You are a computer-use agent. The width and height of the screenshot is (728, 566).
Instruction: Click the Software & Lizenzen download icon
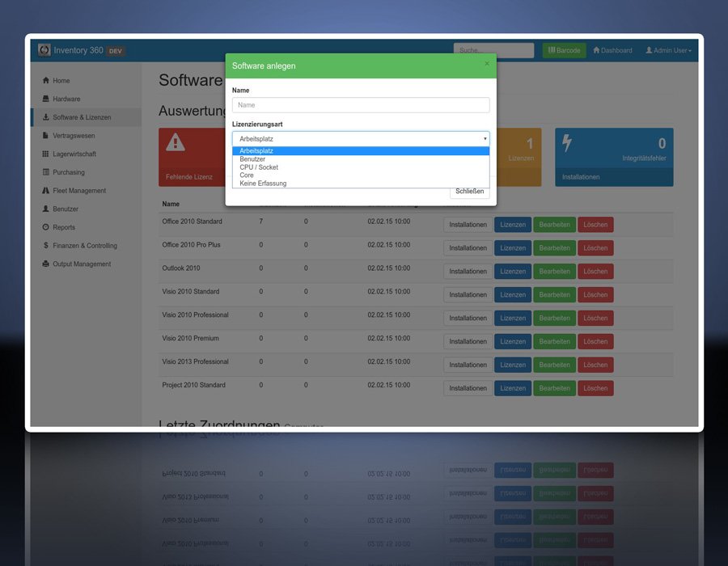45,117
